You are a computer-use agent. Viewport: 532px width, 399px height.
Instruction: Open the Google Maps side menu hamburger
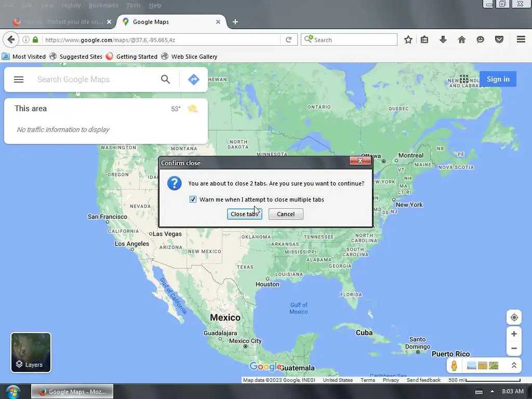pos(19,79)
